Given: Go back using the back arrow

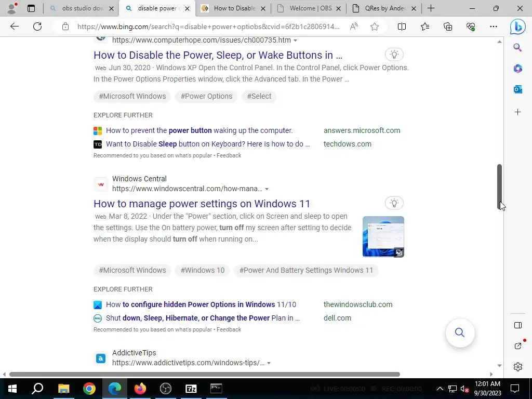Looking at the screenshot, I should 14,26.
